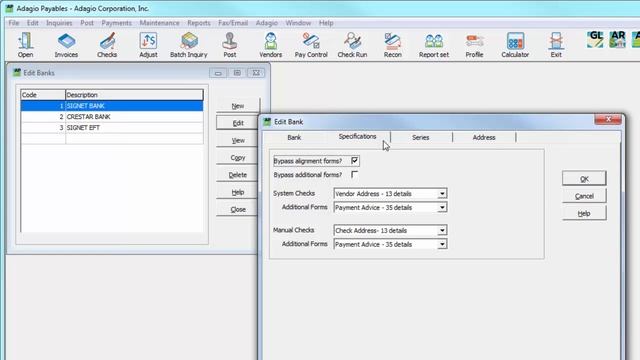The image size is (640, 360).
Task: Open the AR module icon
Action: tap(617, 40)
